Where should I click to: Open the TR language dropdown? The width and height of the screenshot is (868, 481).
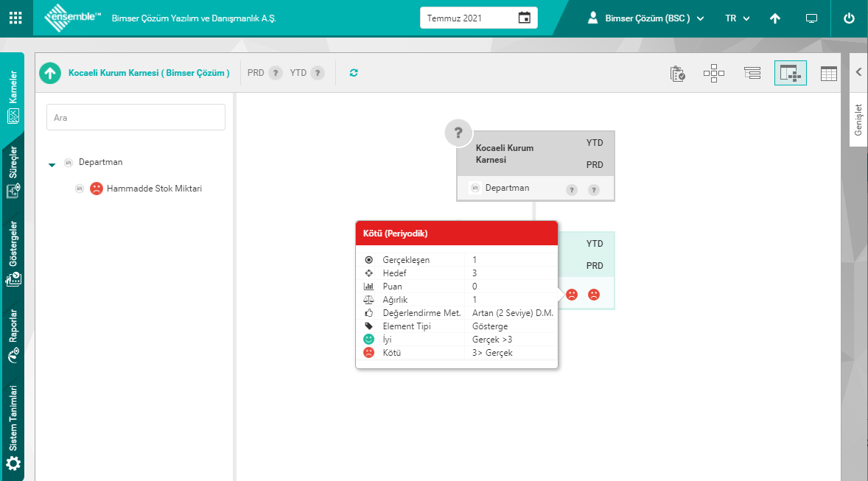(737, 18)
